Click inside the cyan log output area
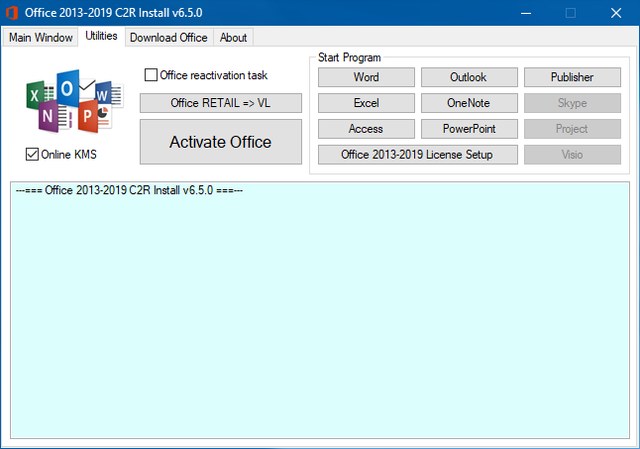This screenshot has width=640, height=449. 320,310
